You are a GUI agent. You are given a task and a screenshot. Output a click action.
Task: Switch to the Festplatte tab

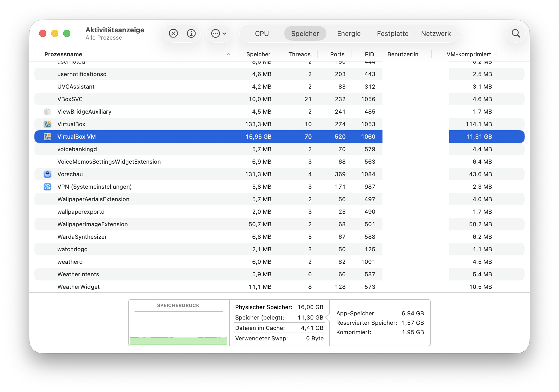[393, 34]
